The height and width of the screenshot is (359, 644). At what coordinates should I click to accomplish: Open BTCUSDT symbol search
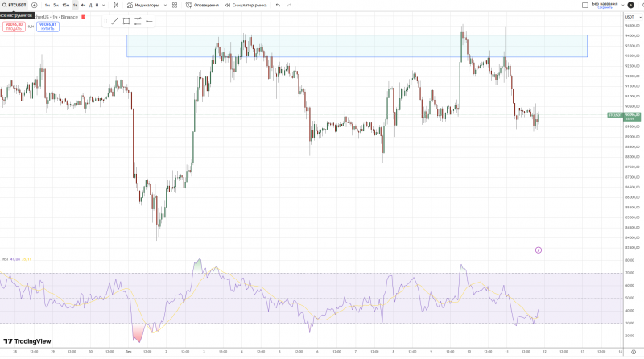point(14,6)
